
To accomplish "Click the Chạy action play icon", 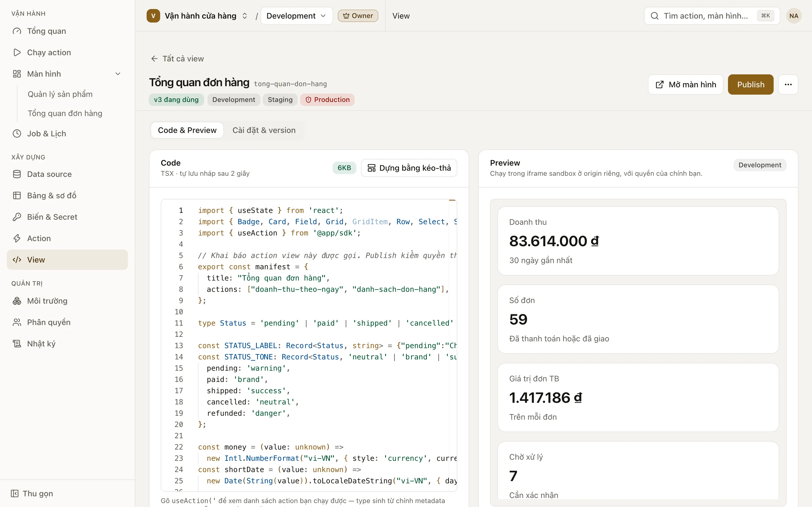I will point(17,53).
